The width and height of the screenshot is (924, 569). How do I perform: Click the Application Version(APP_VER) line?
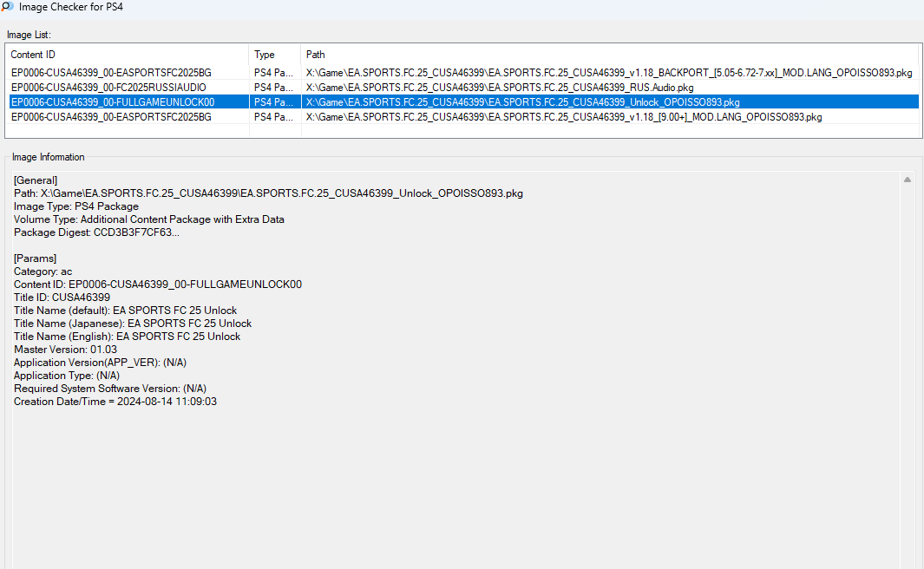pos(100,363)
